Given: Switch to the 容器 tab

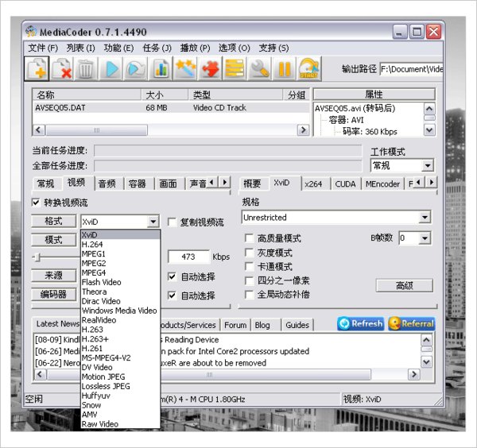Looking at the screenshot, I should pyautogui.click(x=137, y=183).
